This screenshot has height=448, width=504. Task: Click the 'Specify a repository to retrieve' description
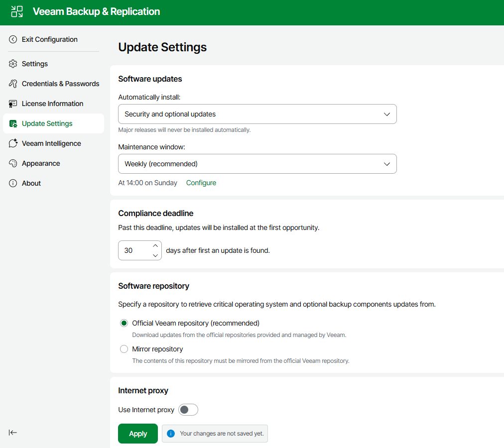pyautogui.click(x=277, y=304)
